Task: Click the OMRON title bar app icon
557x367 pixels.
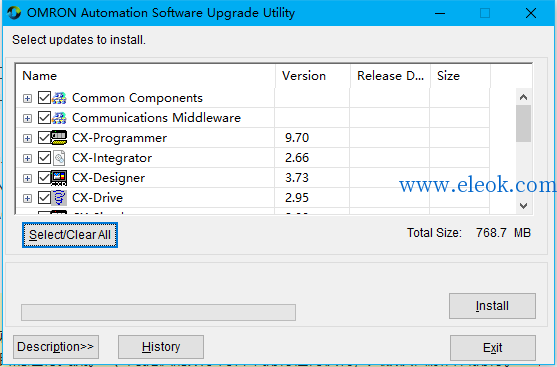Action: pos(14,13)
